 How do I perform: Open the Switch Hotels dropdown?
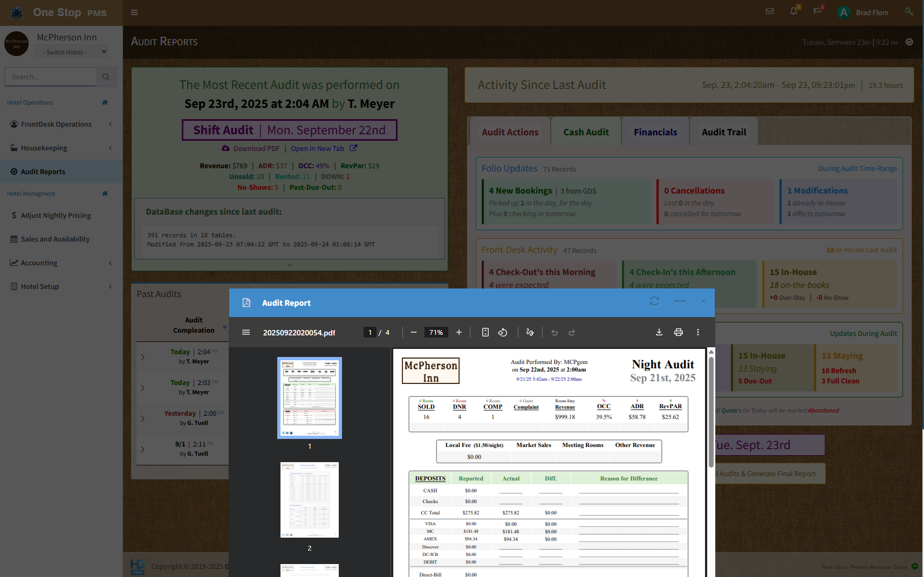74,52
